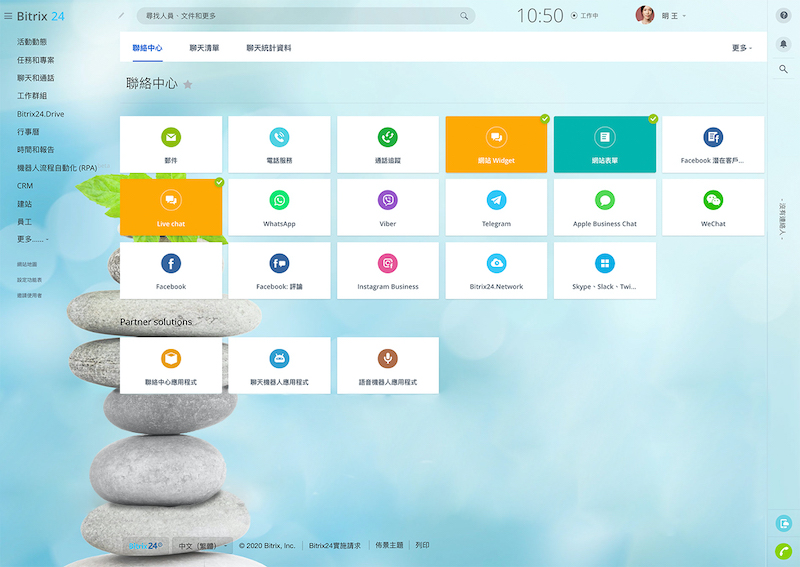Open 語音機器人應用程式 voice bot tile
Image resolution: width=800 pixels, height=567 pixels.
point(388,365)
